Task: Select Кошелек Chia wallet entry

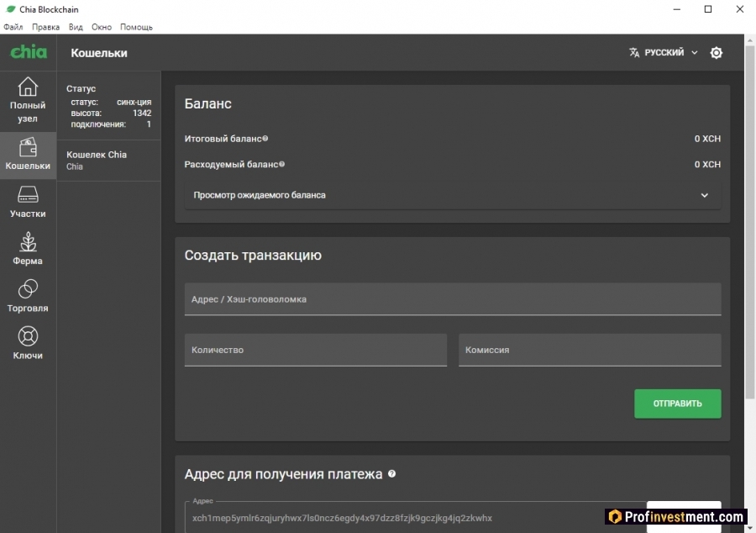Action: 109,160
